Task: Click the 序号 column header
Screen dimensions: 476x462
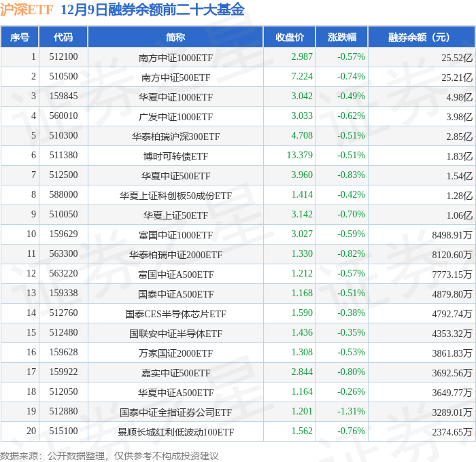Action: 20,37
